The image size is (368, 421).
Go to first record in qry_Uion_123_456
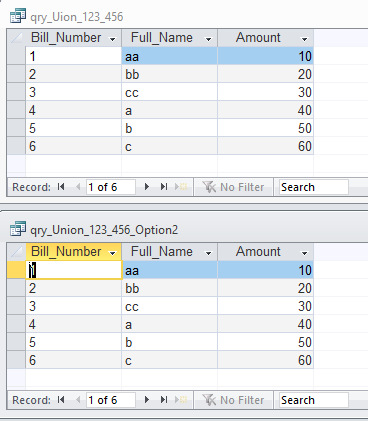pyautogui.click(x=61, y=187)
